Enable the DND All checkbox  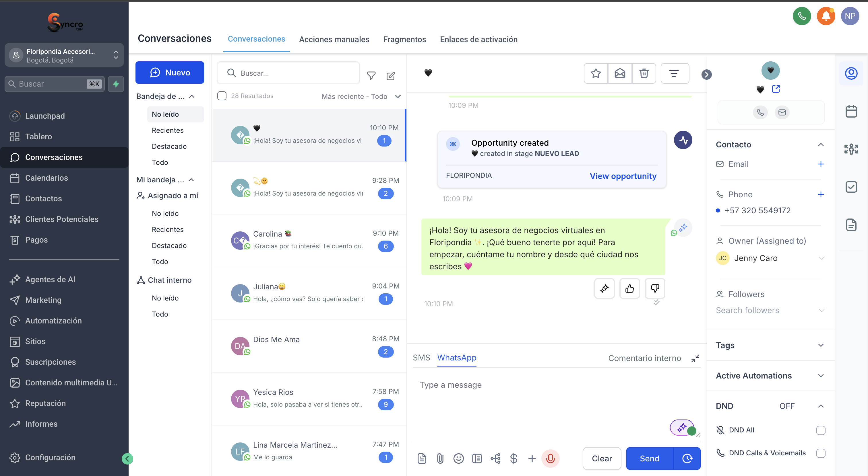[x=820, y=430]
